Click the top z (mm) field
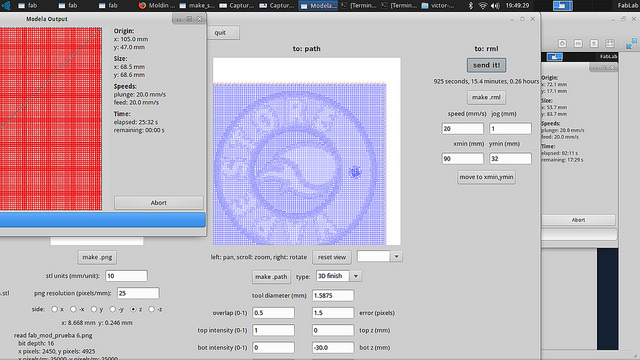Screen dimensions: 640x360 pos(333,330)
